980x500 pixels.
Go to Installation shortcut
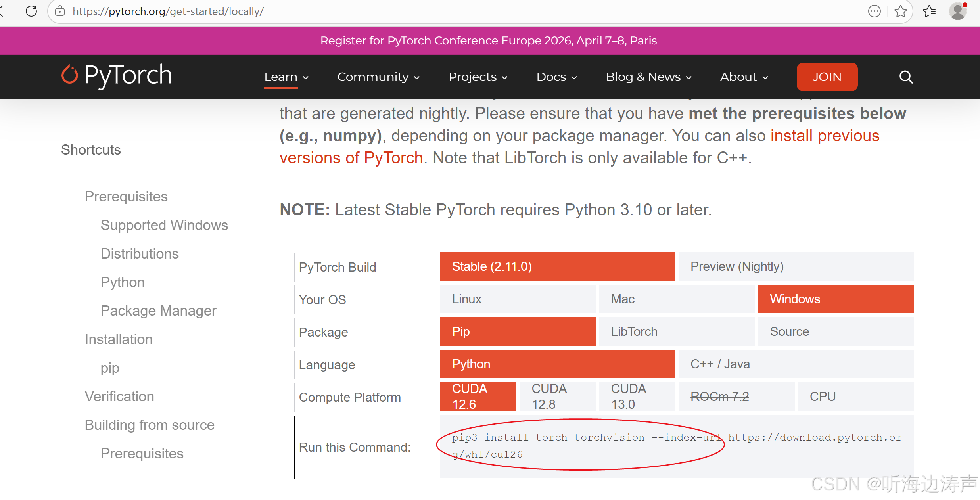(119, 339)
